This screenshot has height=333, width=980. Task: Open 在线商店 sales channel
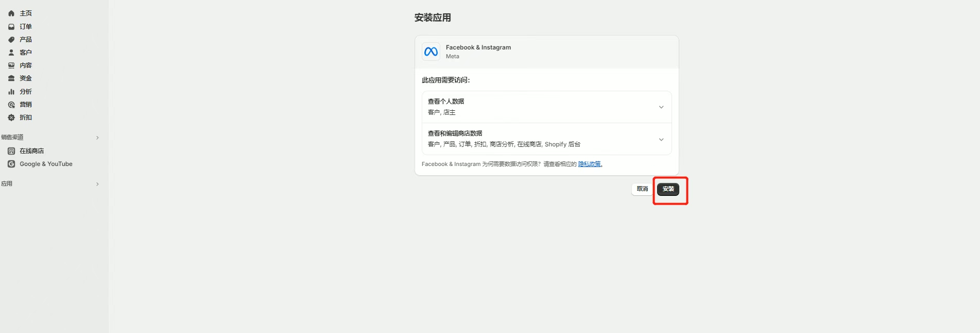[x=32, y=151]
